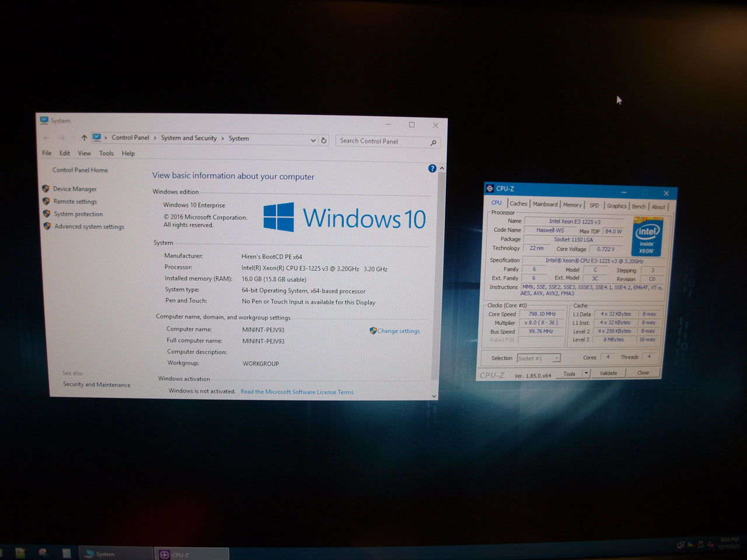Open the About tab in CPU-Z
Image resolution: width=747 pixels, height=560 pixels.
(658, 207)
